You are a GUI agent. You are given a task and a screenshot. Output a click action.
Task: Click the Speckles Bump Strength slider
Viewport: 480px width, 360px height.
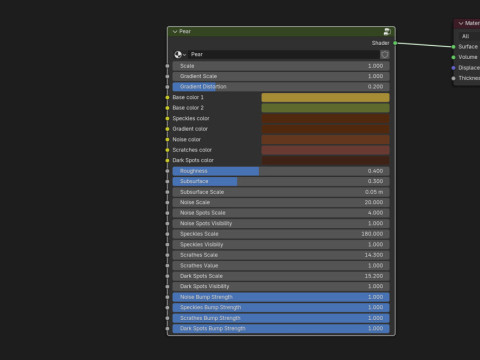[x=281, y=307]
